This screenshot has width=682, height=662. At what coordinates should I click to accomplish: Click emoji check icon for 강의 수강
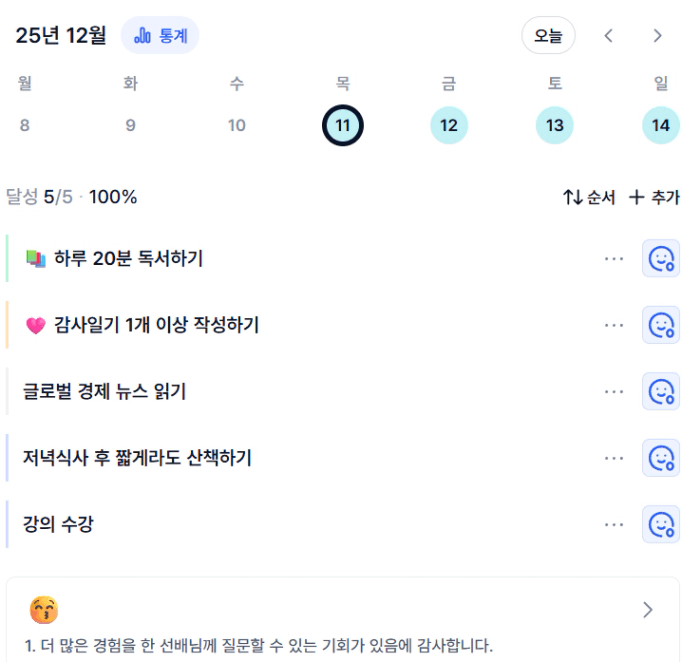pyautogui.click(x=660, y=524)
